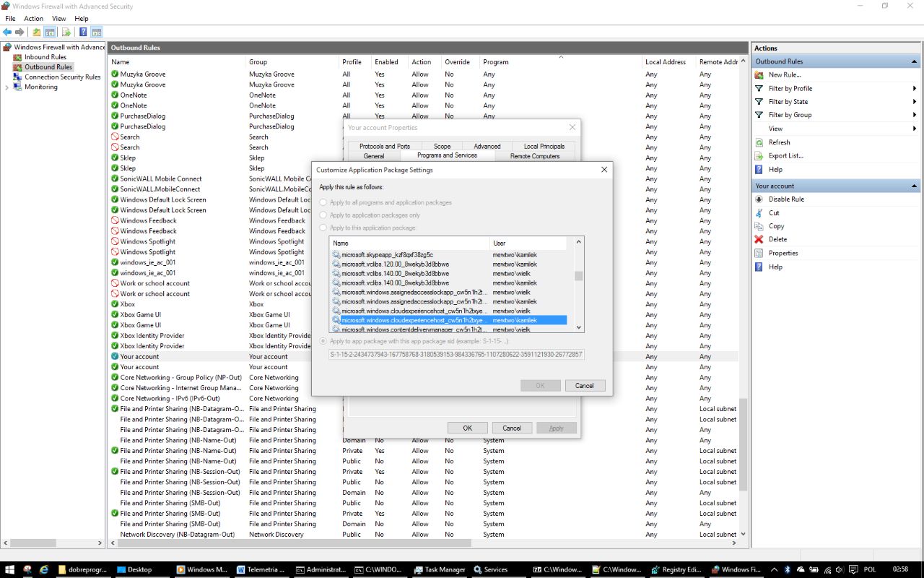This screenshot has width=924, height=578.
Task: Click the back navigation arrow in the toolbar
Action: tap(7, 31)
